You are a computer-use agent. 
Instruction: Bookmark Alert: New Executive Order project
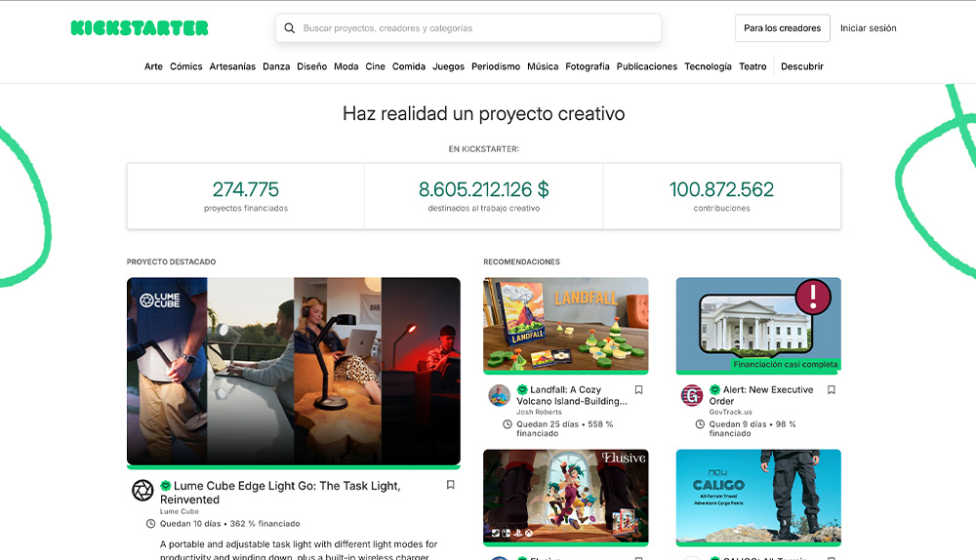pos(831,389)
